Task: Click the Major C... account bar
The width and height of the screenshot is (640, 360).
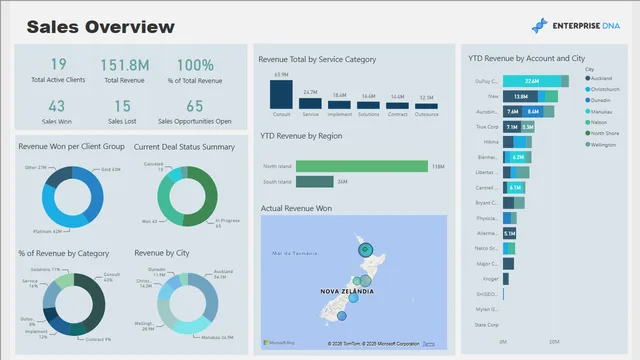Action: (508, 264)
